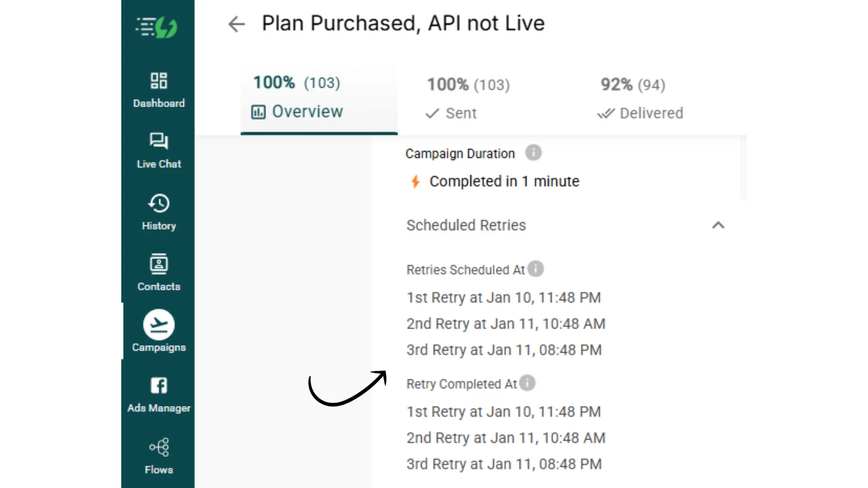The width and height of the screenshot is (868, 488).
Task: Click the Sent checkmark icon
Action: tap(432, 113)
